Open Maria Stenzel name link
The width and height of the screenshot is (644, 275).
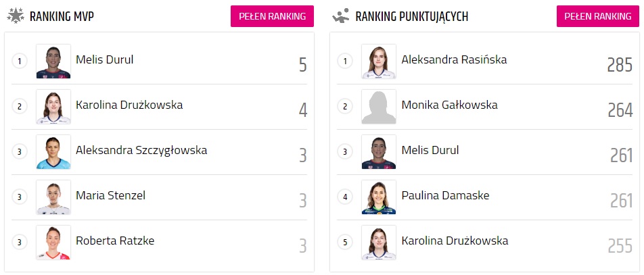[110, 195]
